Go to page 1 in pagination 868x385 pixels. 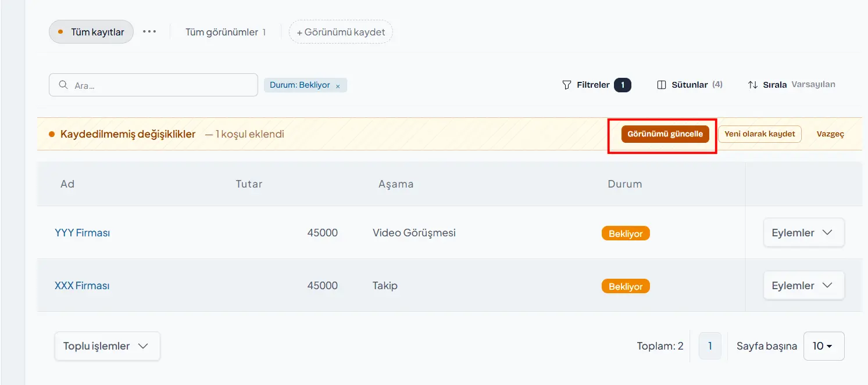[x=710, y=346]
